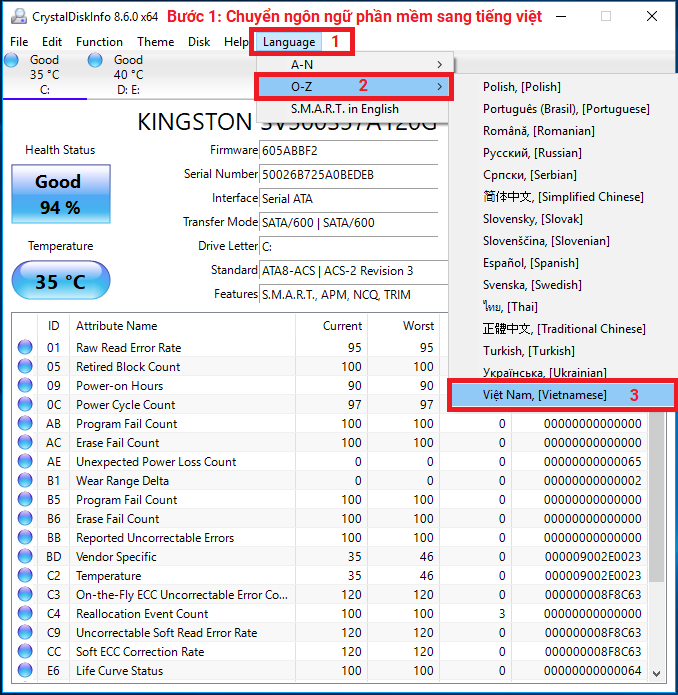Viewport: 678px width, 695px height.
Task: Select Română language
Action: click(x=538, y=131)
